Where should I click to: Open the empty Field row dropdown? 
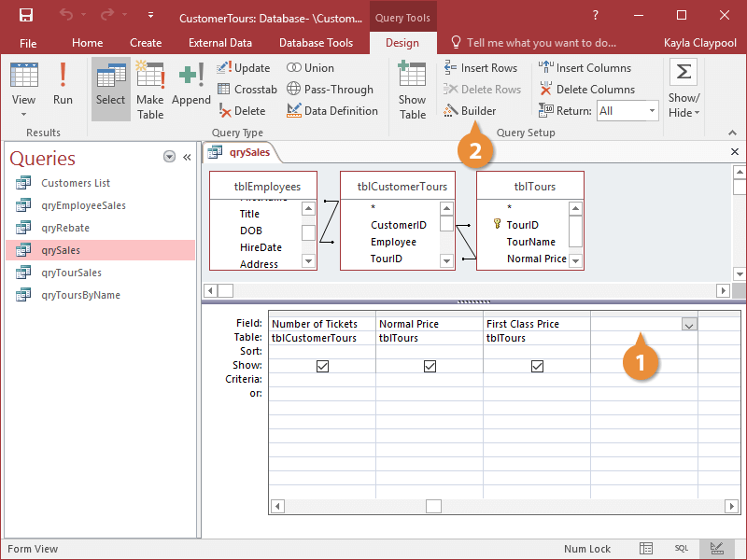click(x=689, y=323)
